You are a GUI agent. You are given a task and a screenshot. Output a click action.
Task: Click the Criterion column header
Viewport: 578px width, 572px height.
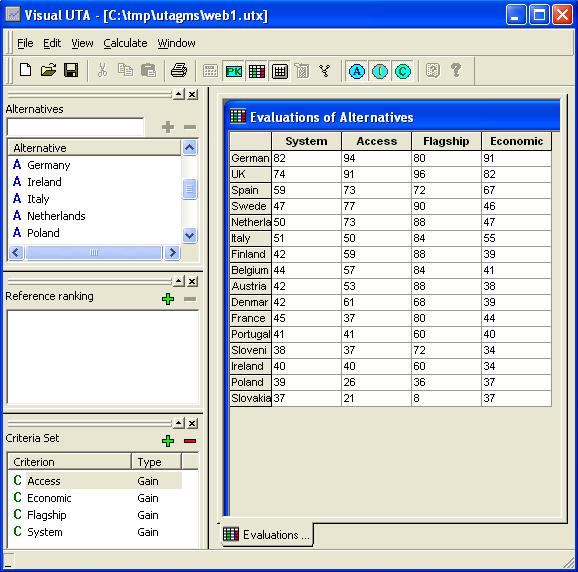click(x=70, y=461)
